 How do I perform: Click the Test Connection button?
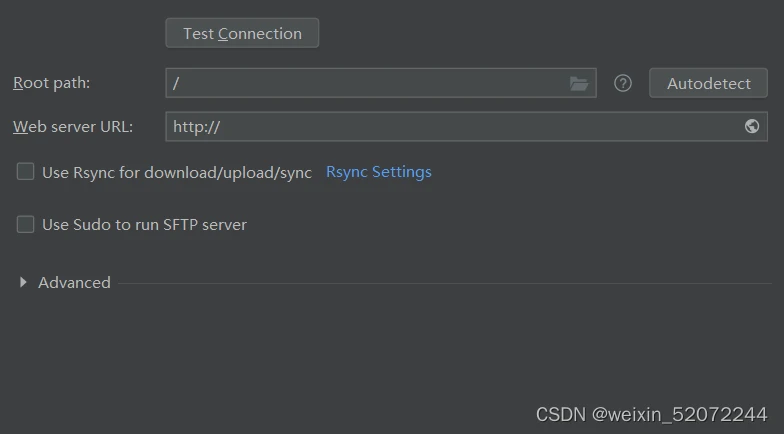242,34
